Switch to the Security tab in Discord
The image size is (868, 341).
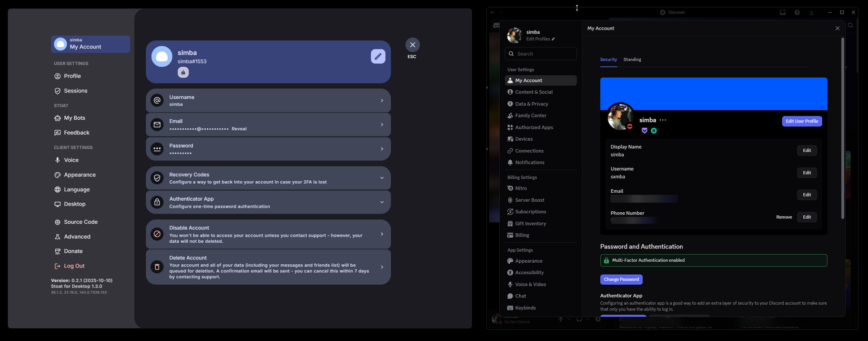(609, 59)
